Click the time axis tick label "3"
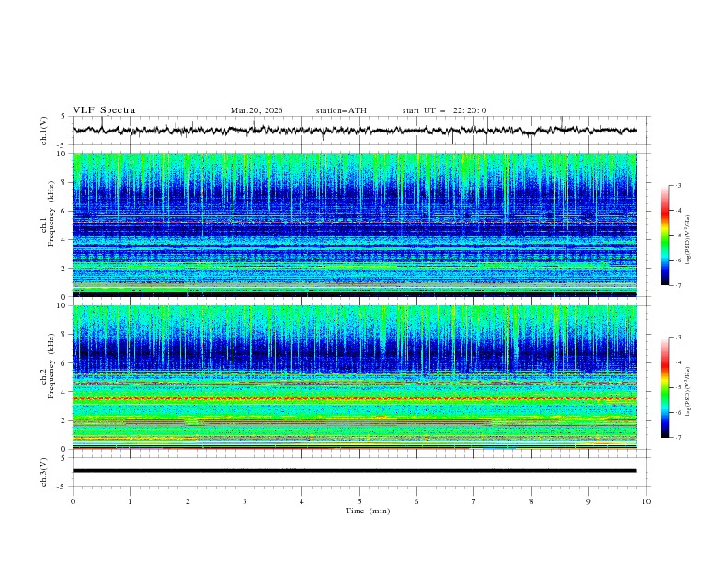The image size is (728, 563). pos(245,501)
